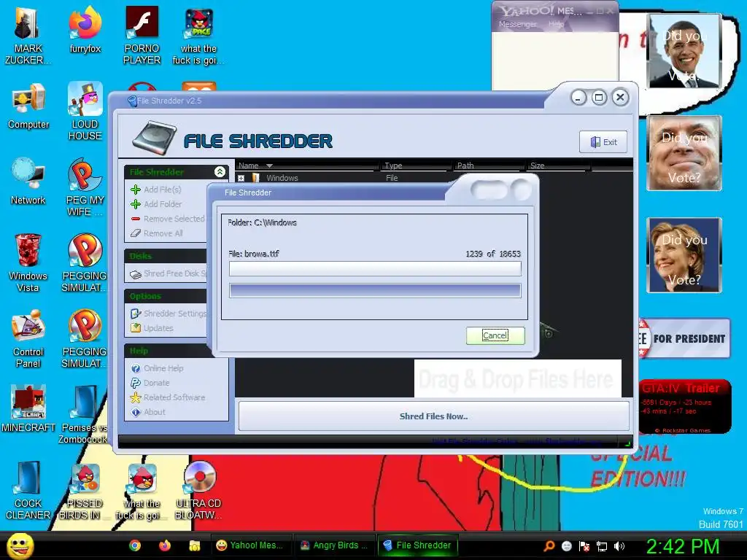747x560 pixels.
Task: Open PISSED BIRDS IN desktop icon
Action: click(x=84, y=491)
